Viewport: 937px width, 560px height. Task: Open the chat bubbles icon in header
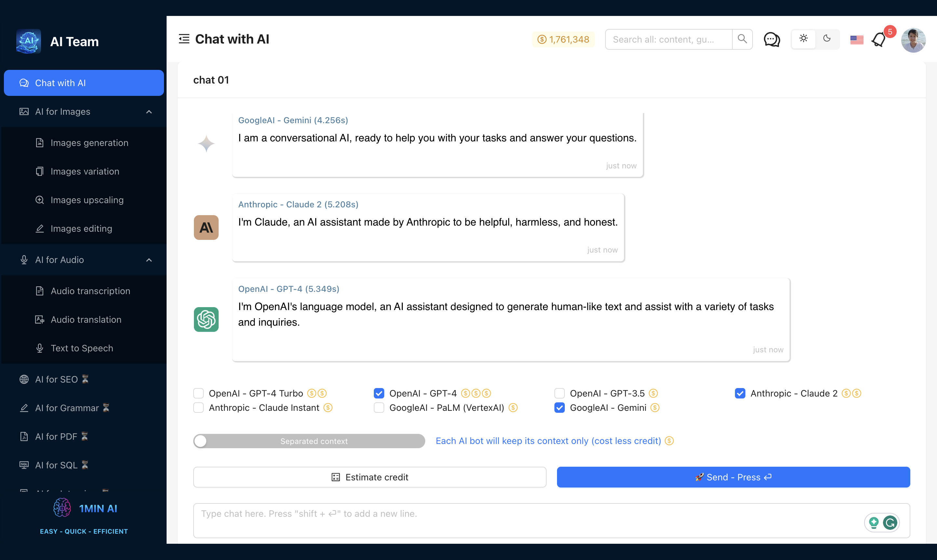pyautogui.click(x=772, y=39)
